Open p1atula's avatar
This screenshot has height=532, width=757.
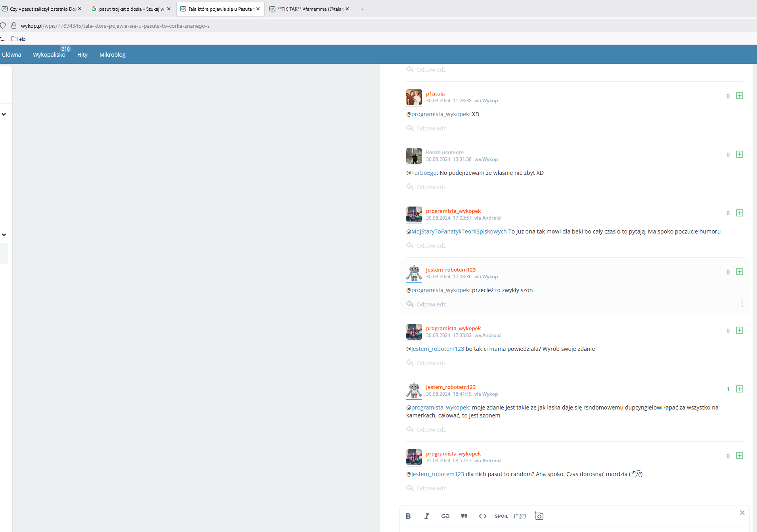414,97
